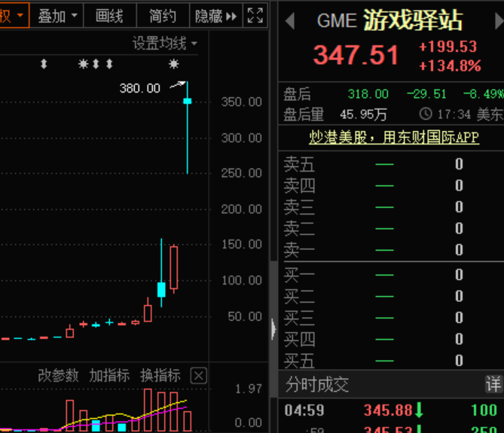Click the 卖三 ask row

[391, 207]
